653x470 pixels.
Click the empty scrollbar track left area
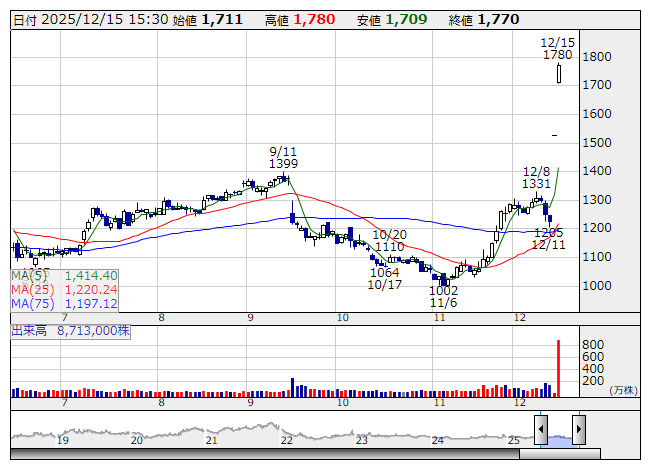tap(265, 454)
